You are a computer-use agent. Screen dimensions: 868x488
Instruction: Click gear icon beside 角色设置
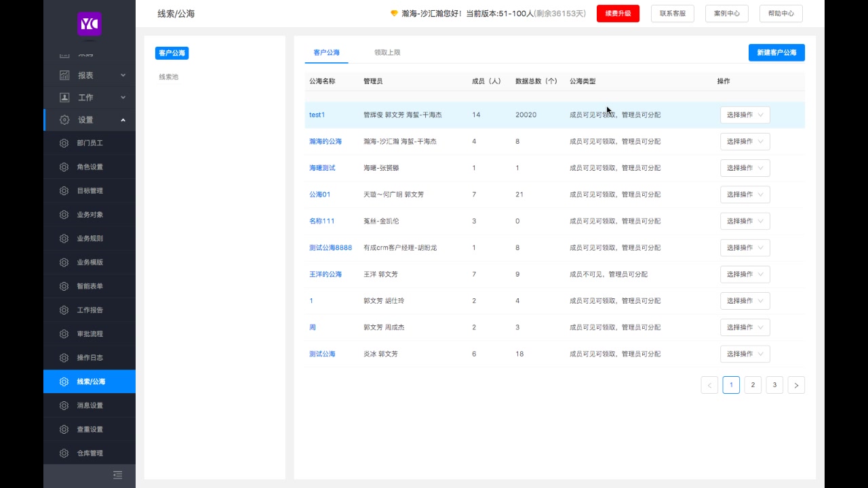64,167
